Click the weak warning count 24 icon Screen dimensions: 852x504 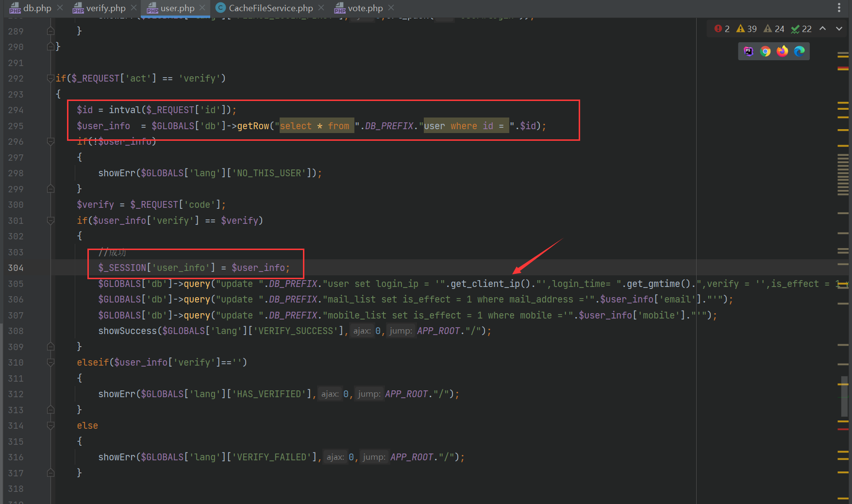pos(774,29)
